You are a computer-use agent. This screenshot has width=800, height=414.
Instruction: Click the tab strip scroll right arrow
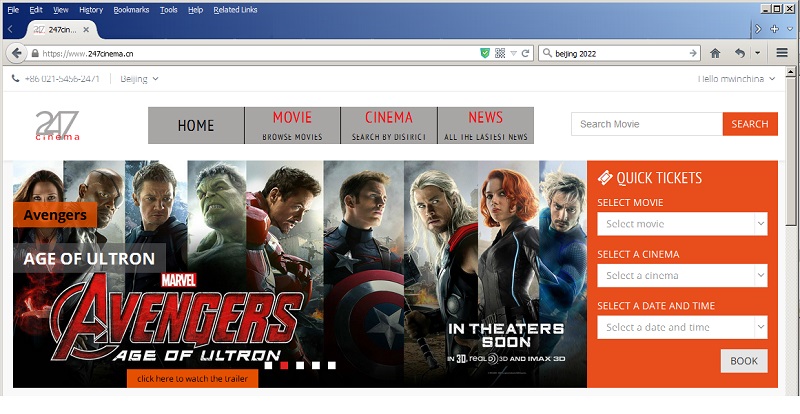(758, 29)
